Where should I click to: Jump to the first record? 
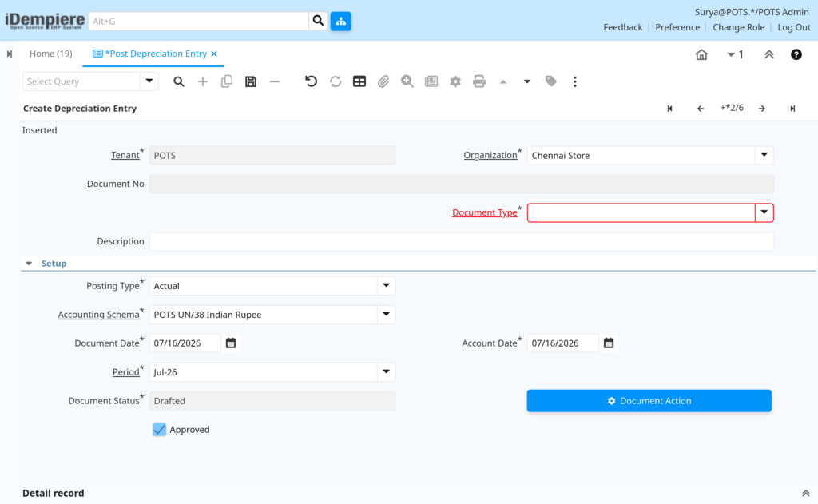670,109
